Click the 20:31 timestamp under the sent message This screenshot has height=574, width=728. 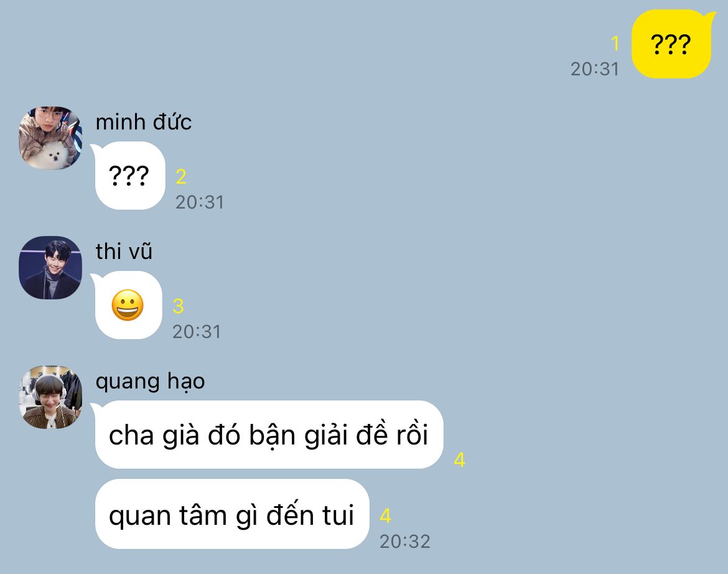point(595,69)
